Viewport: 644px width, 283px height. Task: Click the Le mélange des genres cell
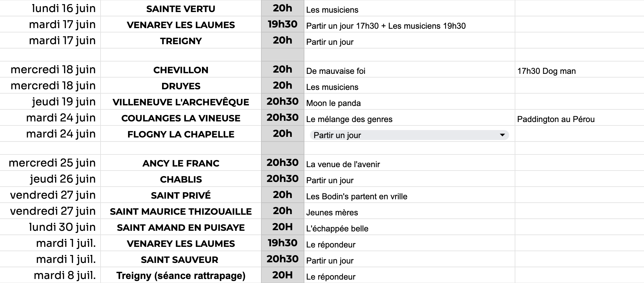[x=410, y=118]
